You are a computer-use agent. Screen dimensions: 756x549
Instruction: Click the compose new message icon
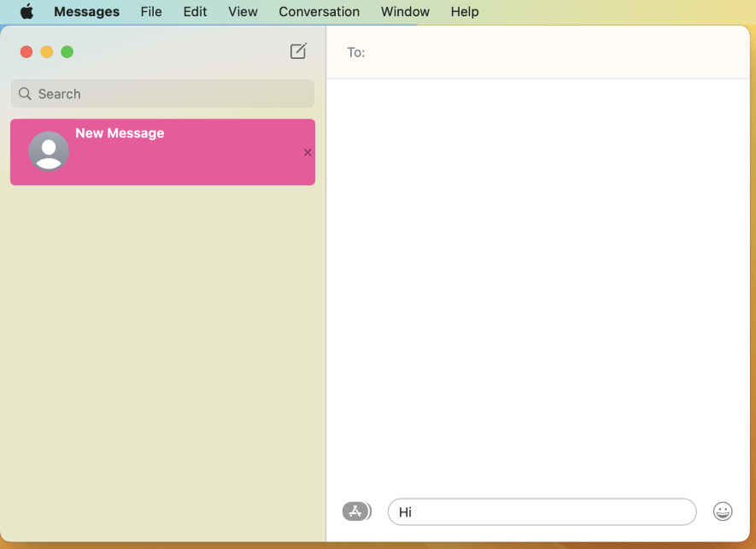[x=298, y=51]
